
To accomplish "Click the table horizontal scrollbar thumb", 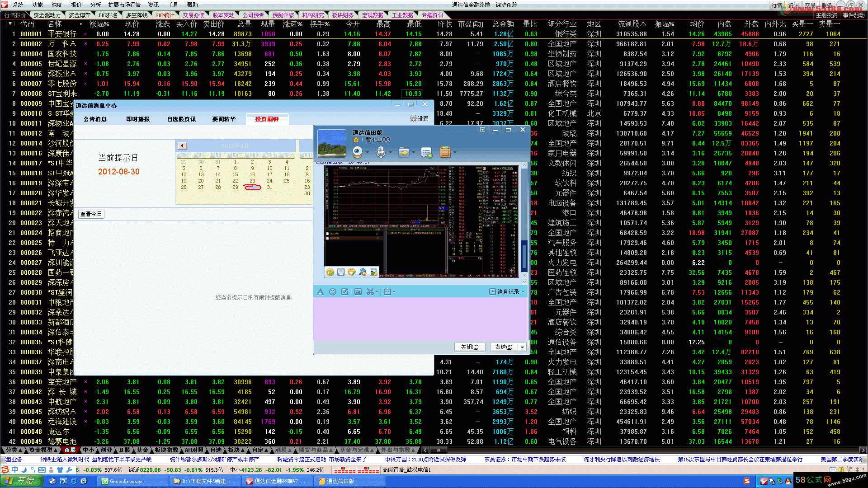I will (438, 450).
